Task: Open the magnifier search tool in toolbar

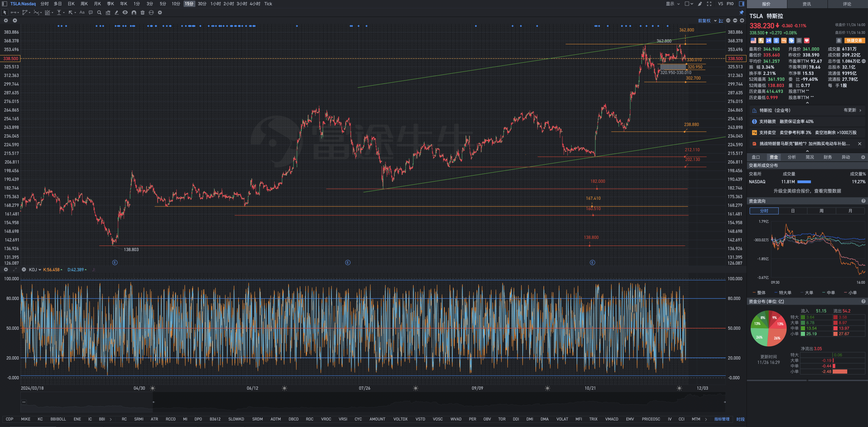Action: click(99, 12)
